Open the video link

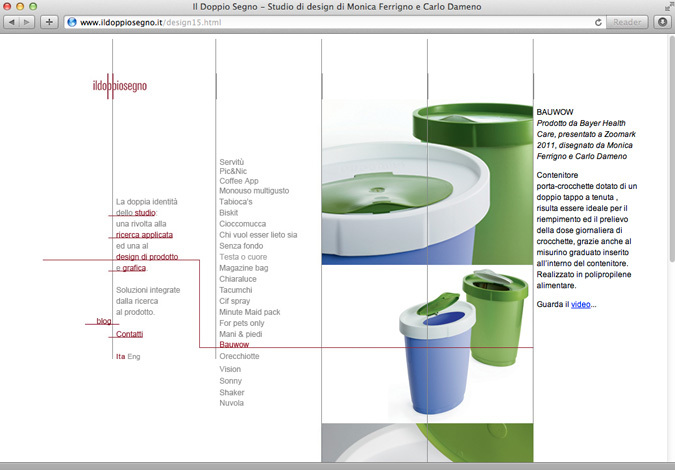pos(581,304)
